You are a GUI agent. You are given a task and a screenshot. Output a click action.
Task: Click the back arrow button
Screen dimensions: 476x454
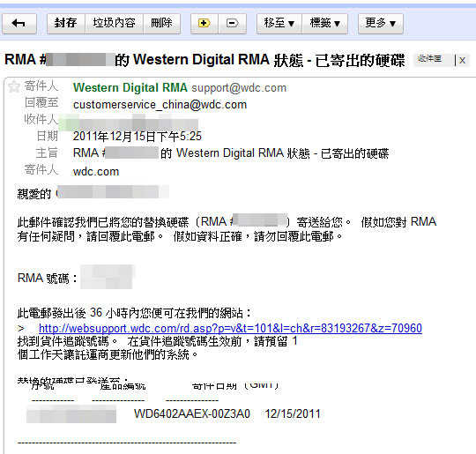point(19,24)
